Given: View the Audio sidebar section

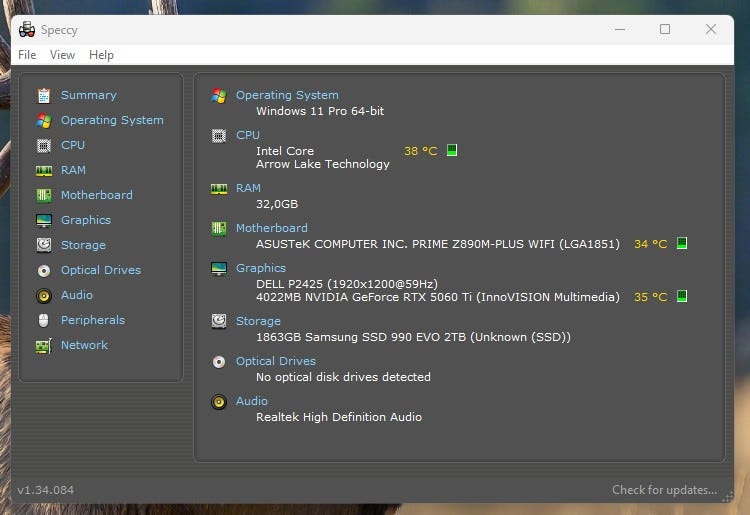Looking at the screenshot, I should point(77,295).
